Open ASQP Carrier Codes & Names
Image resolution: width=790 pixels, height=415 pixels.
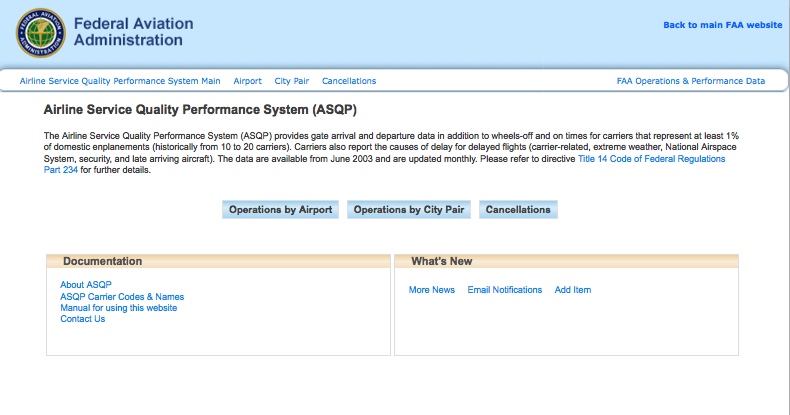(122, 297)
